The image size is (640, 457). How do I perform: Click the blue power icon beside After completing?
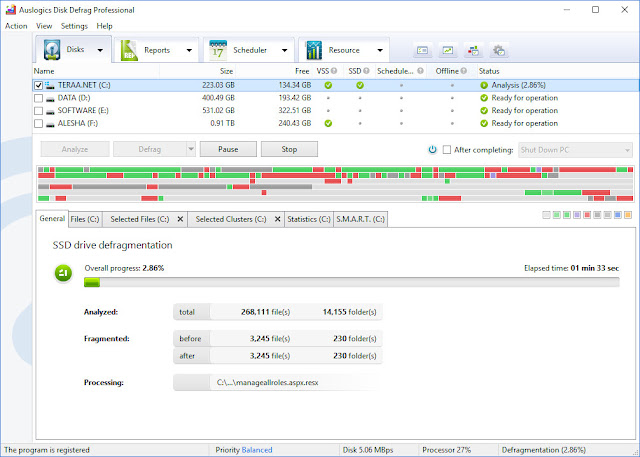(x=433, y=150)
